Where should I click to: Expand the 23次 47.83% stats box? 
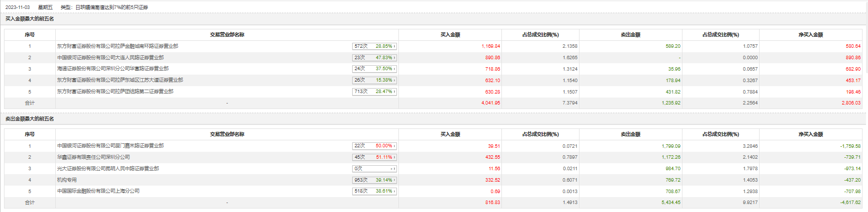tap(375, 58)
